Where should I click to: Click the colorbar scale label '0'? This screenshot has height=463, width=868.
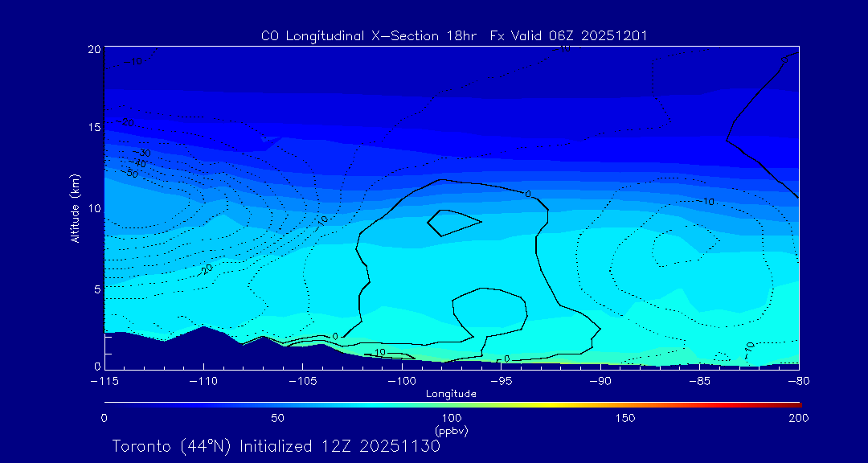click(104, 418)
